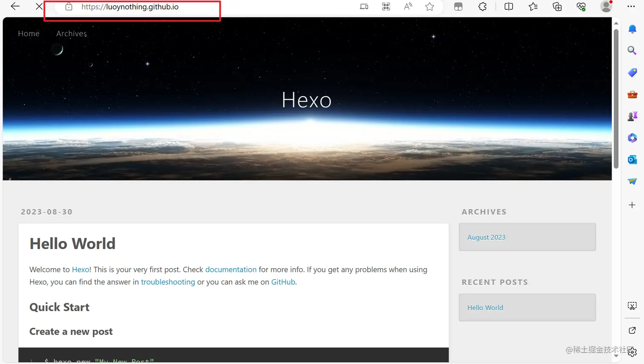644x364 pixels.
Task: Open the user profile avatar
Action: point(606,6)
